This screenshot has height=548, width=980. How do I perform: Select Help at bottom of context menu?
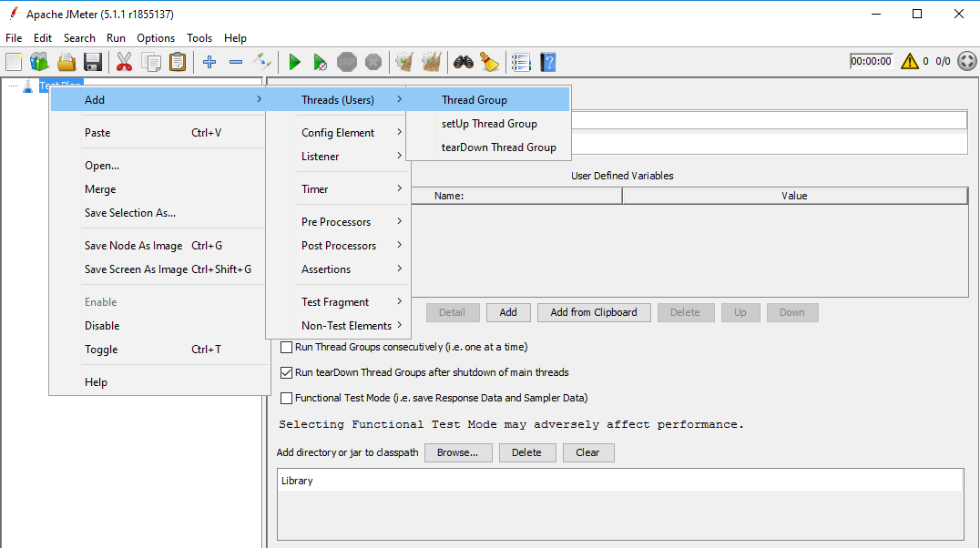pyautogui.click(x=159, y=381)
